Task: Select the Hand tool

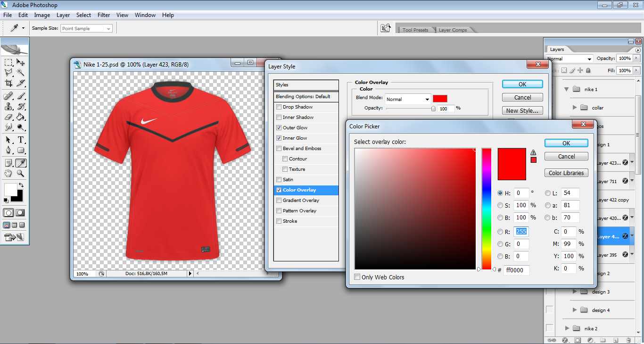Action: click(x=8, y=173)
